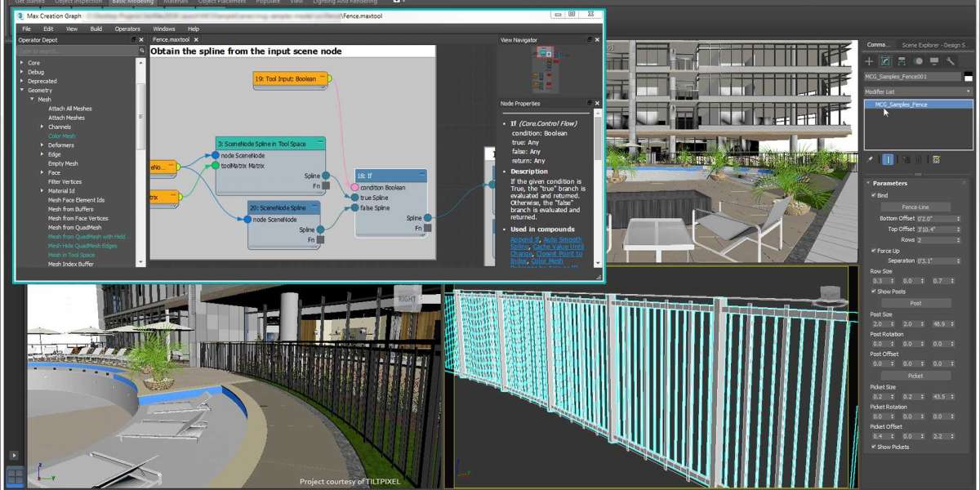Open the Build menu
This screenshot has width=980, height=490.
coord(96,29)
